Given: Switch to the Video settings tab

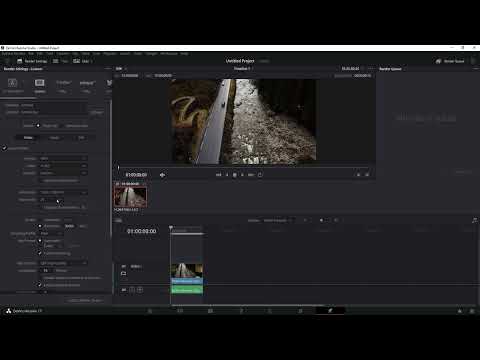Looking at the screenshot, I should 28,137.
